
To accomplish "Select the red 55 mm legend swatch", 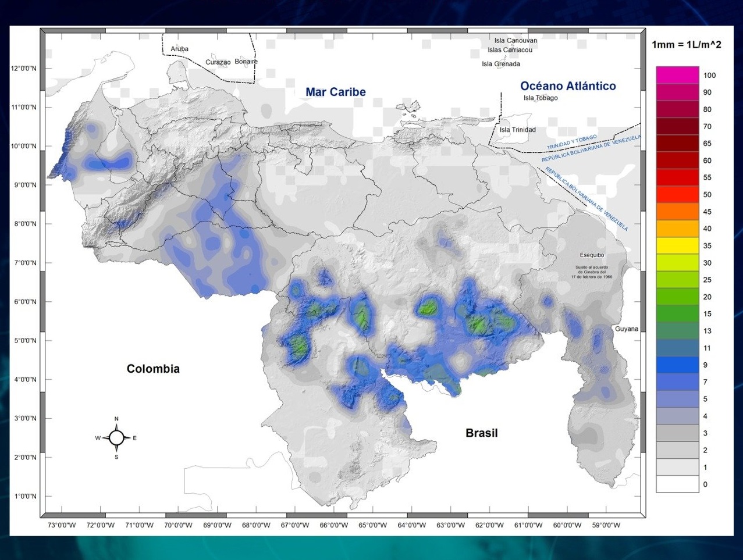I will [677, 177].
